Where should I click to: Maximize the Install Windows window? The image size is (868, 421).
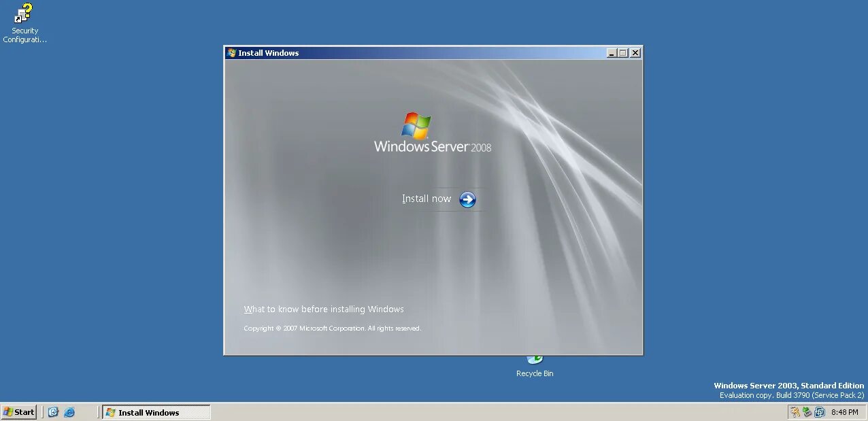622,53
